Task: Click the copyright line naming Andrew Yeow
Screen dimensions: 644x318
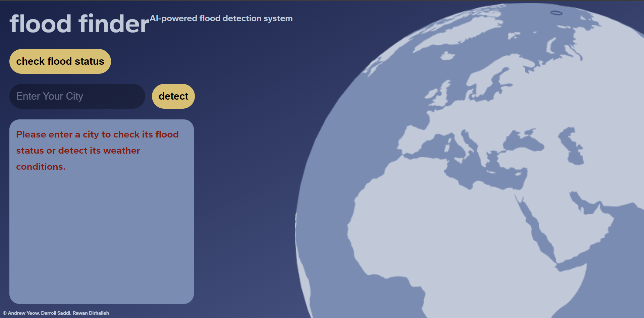Action: pyautogui.click(x=56, y=313)
